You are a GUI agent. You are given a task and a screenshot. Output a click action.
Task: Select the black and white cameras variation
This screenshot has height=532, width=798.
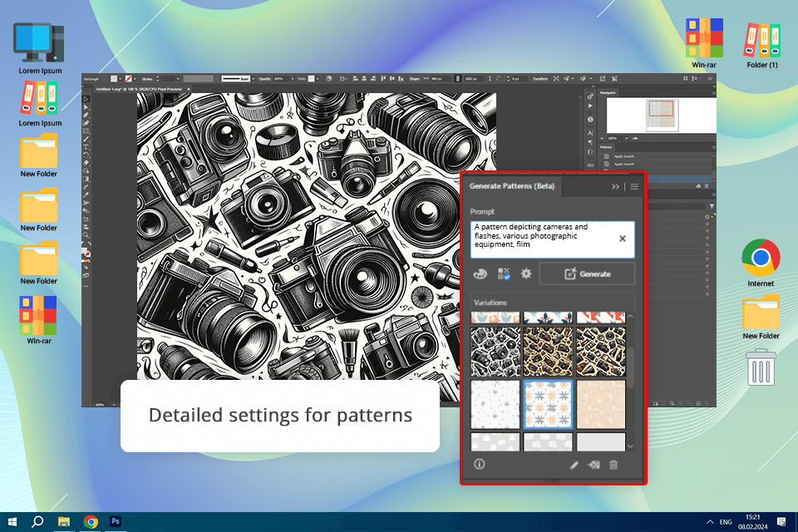pyautogui.click(x=495, y=352)
